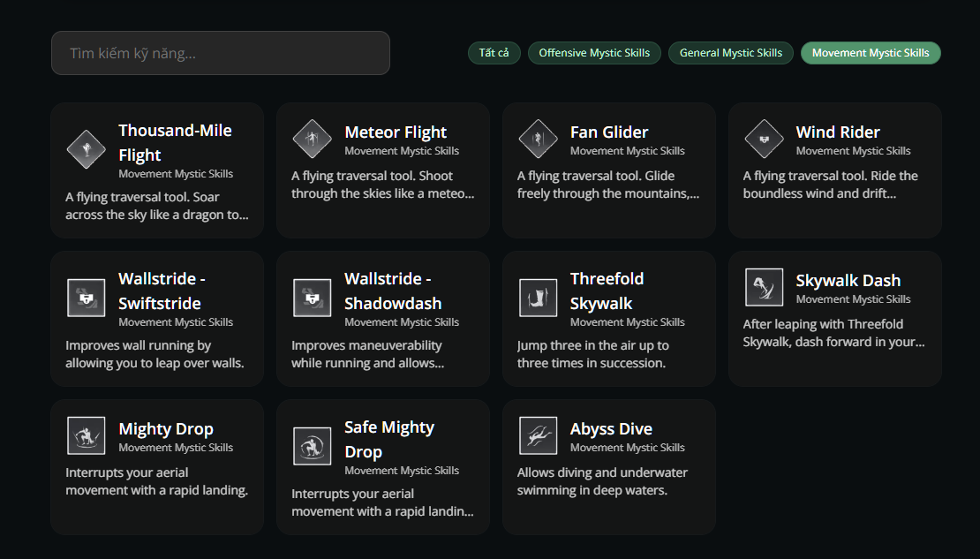
Task: Select the Fan Glider diamond icon
Action: click(539, 139)
